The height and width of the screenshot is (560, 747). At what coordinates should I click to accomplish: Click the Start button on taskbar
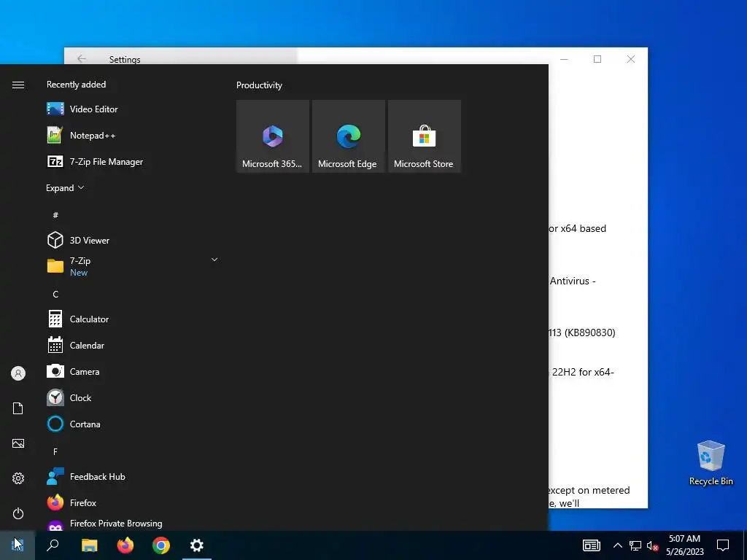[x=18, y=545]
